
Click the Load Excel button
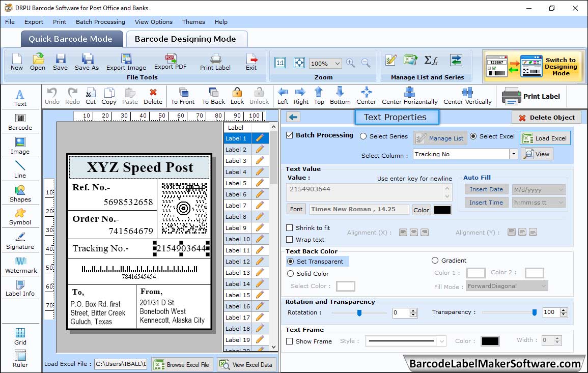(546, 138)
